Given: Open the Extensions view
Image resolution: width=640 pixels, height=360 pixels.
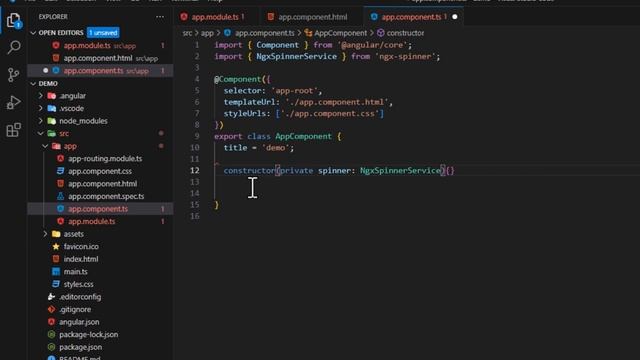Looking at the screenshot, I should 13,130.
